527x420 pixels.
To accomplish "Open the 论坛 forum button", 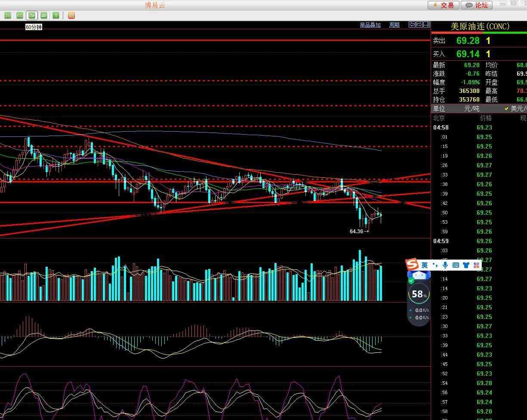I will click(x=477, y=5).
